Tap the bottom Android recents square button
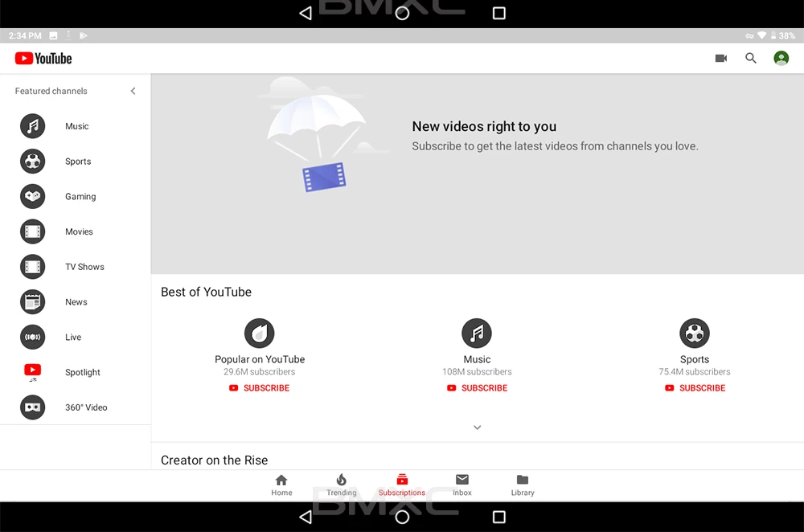The width and height of the screenshot is (804, 532). click(499, 517)
